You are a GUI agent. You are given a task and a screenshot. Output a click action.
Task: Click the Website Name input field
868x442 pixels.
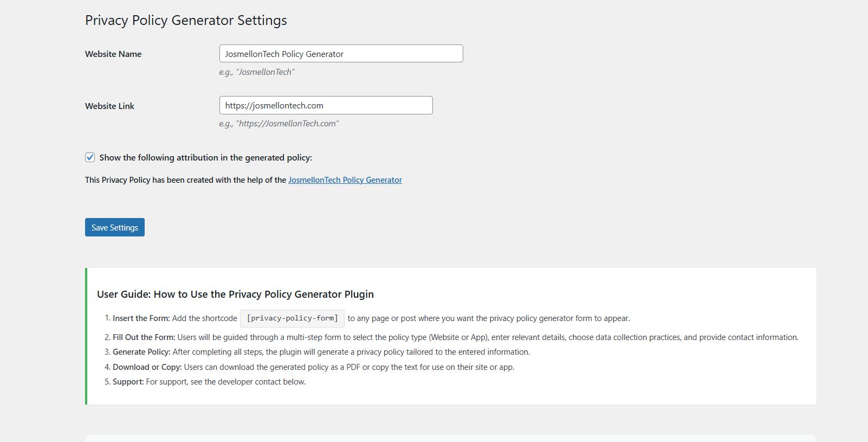(341, 54)
